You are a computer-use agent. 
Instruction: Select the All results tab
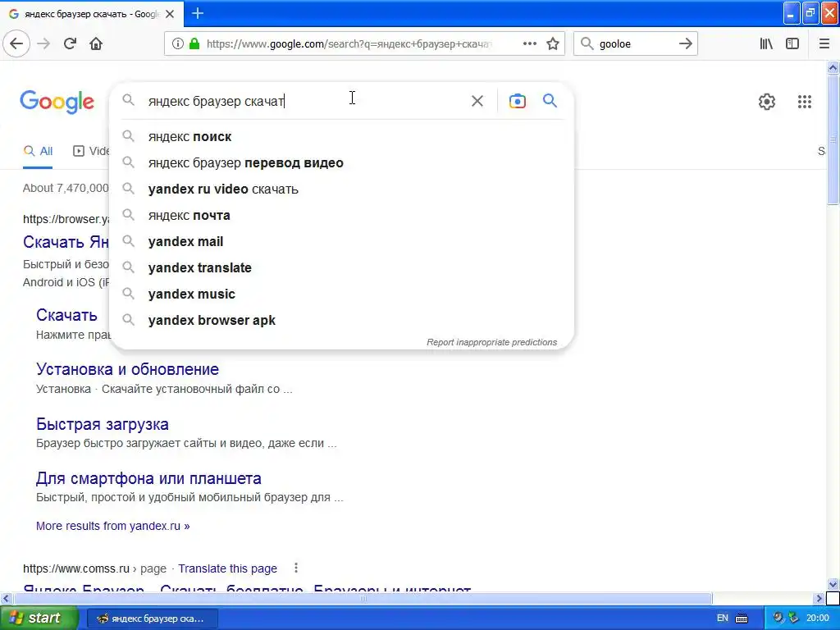[38, 151]
